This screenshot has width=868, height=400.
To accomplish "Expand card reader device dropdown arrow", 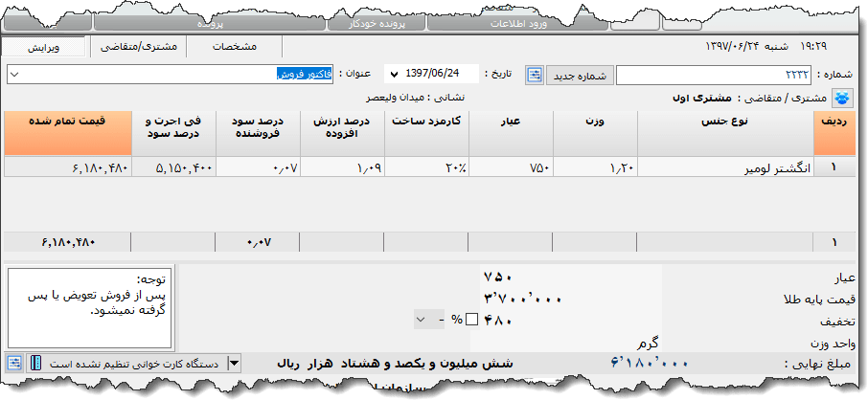I will [234, 364].
